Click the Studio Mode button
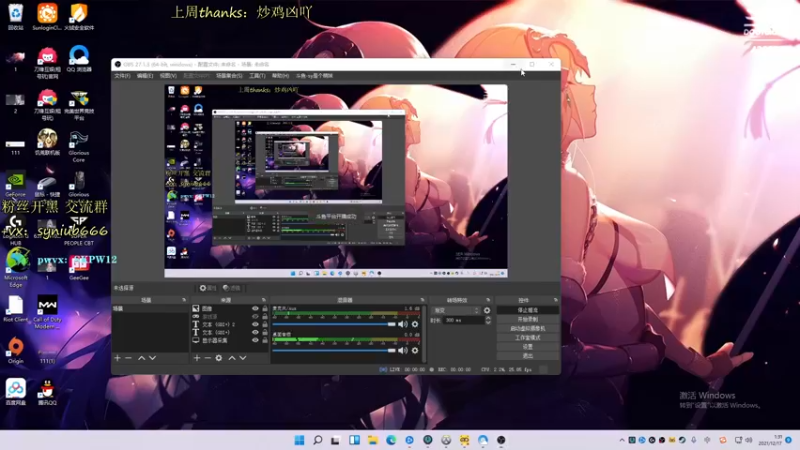 point(528,338)
